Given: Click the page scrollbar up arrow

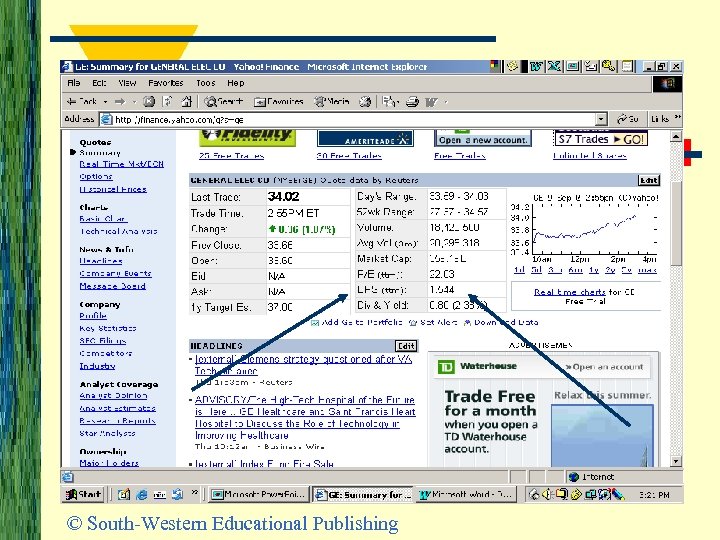Looking at the screenshot, I should click(x=675, y=136).
